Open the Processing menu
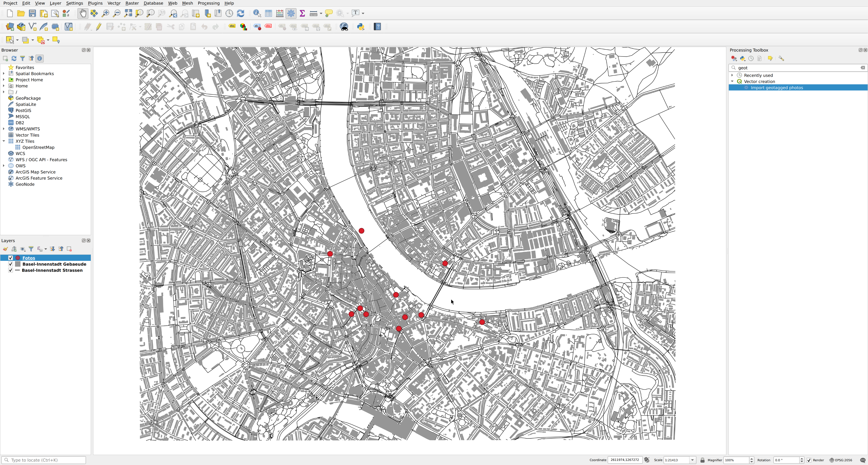The image size is (868, 465). [208, 3]
